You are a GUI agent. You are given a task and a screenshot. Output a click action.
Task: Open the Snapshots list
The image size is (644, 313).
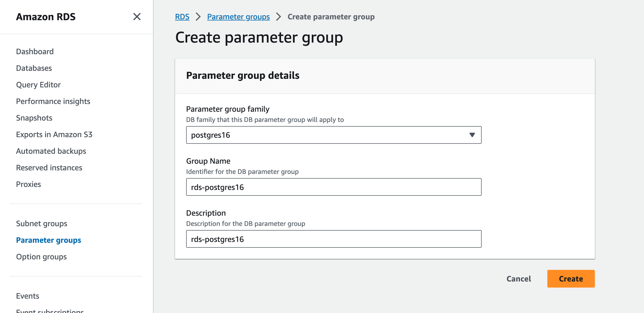tap(34, 118)
